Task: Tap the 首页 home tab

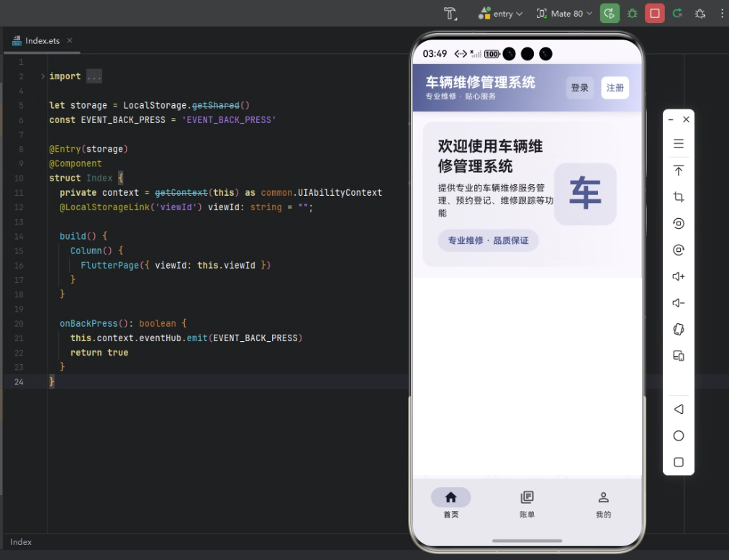Action: pyautogui.click(x=450, y=504)
